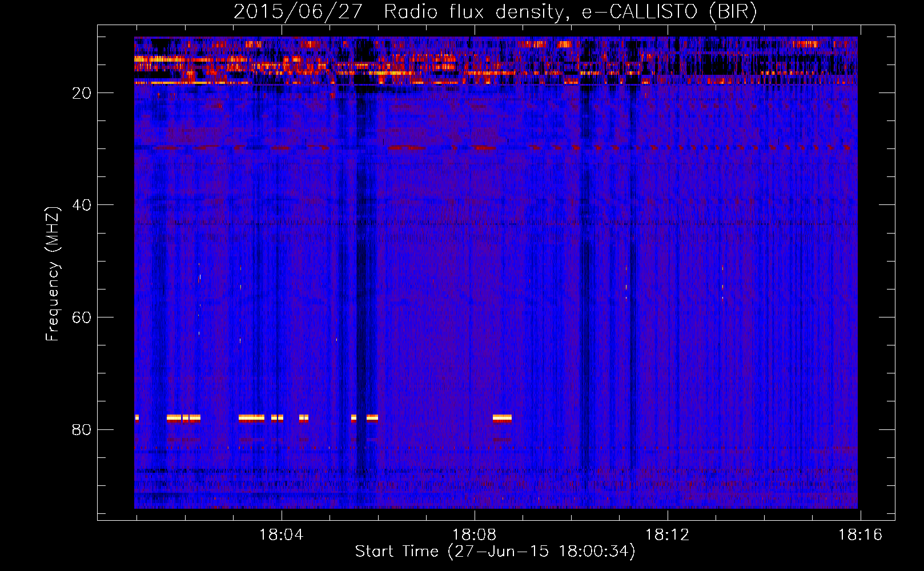Click the 60 frequency tick label
This screenshot has width=924, height=571.
point(82,317)
